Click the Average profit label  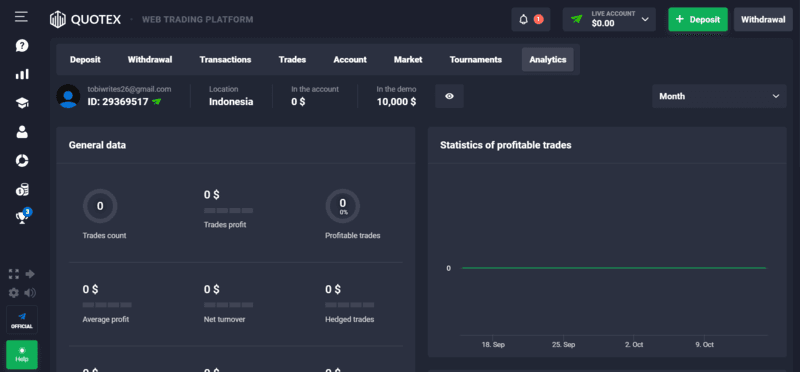pyautogui.click(x=106, y=319)
